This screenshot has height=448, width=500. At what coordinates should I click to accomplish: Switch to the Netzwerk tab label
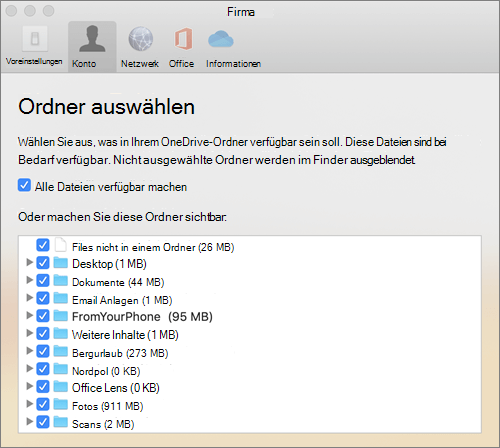pyautogui.click(x=140, y=64)
